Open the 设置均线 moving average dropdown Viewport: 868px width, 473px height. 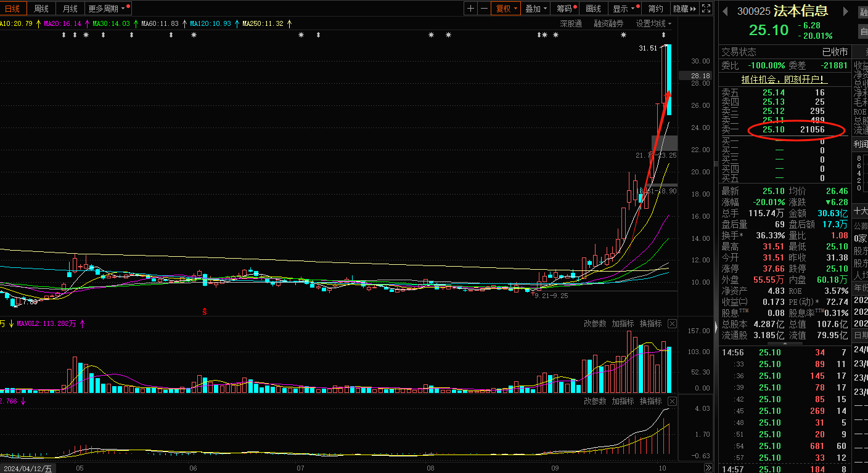coord(654,23)
